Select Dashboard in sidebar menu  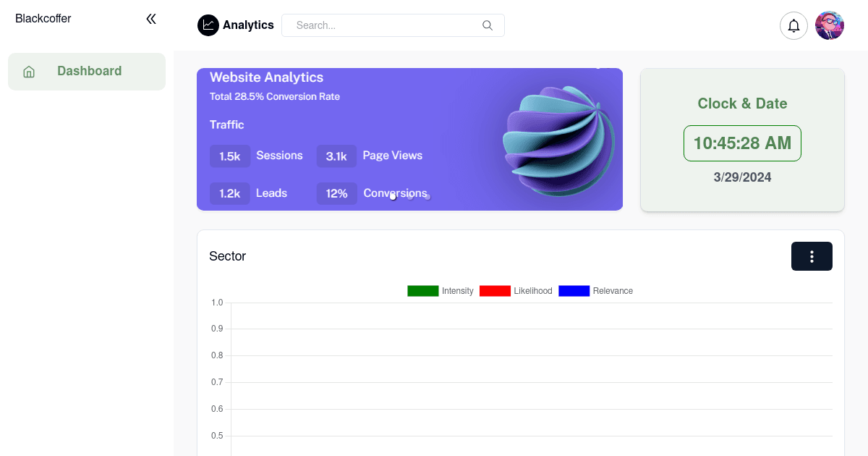coord(89,71)
